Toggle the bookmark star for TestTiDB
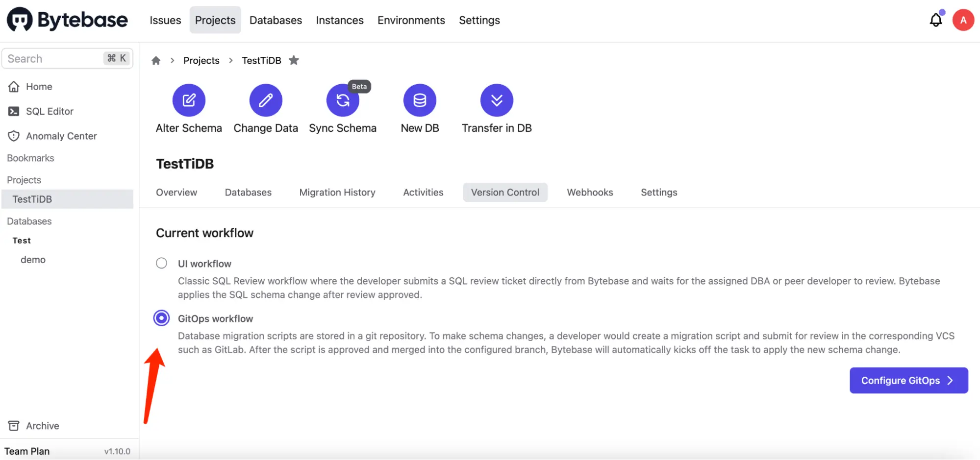 pos(294,60)
